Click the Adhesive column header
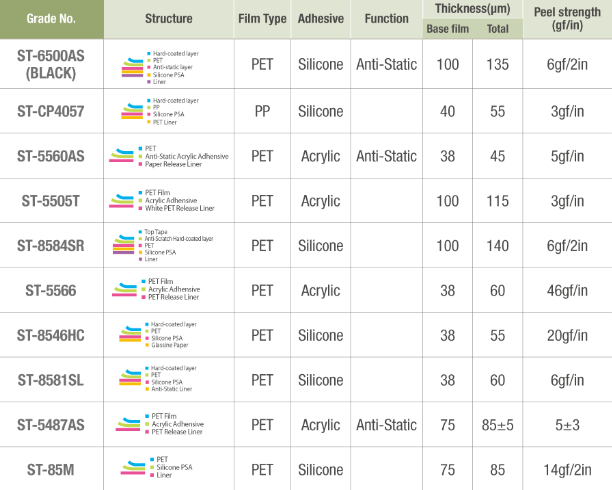 tap(320, 19)
